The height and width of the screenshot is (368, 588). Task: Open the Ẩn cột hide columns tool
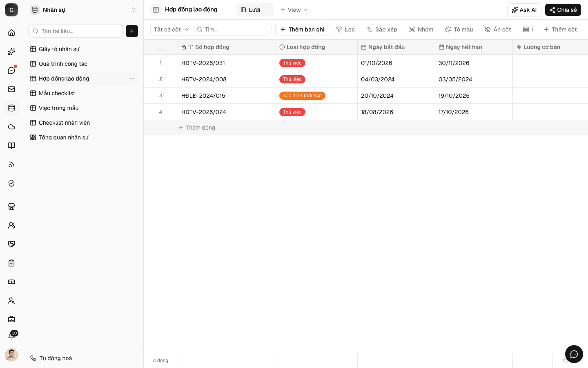point(498,29)
